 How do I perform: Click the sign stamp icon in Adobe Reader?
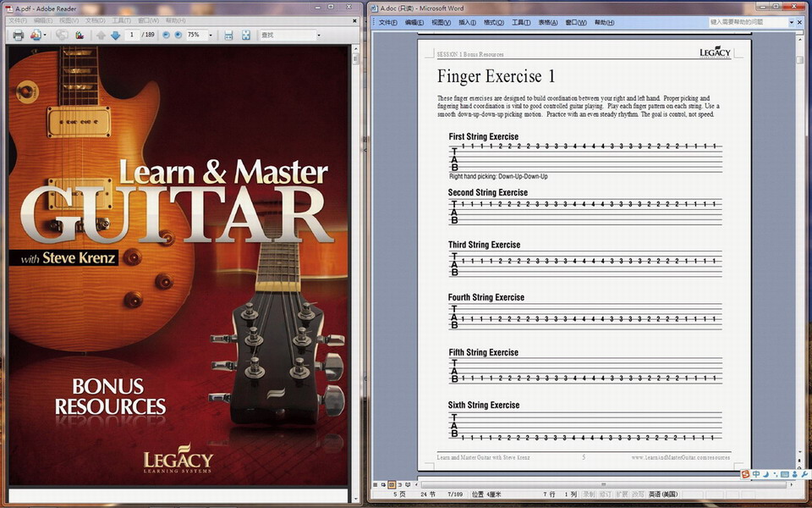click(x=80, y=36)
